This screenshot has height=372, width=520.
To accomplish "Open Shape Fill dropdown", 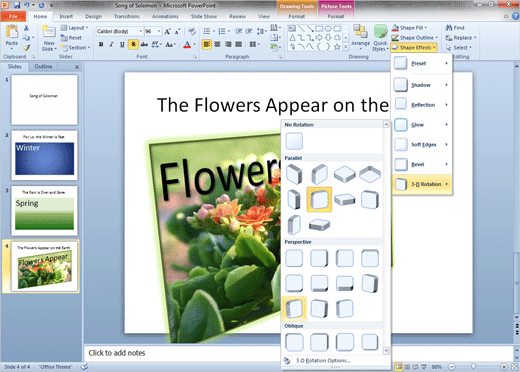I will coord(410,28).
